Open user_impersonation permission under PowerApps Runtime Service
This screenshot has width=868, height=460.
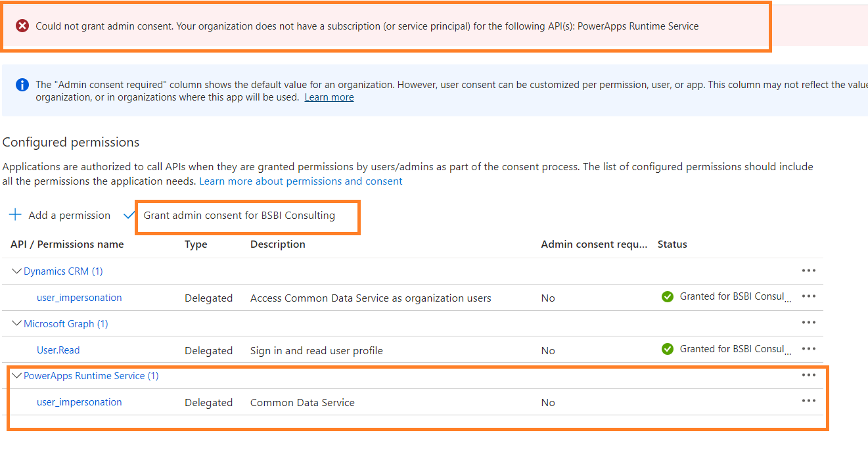80,402
